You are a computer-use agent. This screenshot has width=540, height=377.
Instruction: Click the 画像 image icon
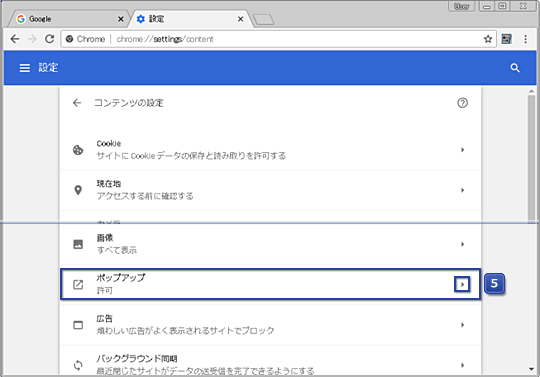78,244
